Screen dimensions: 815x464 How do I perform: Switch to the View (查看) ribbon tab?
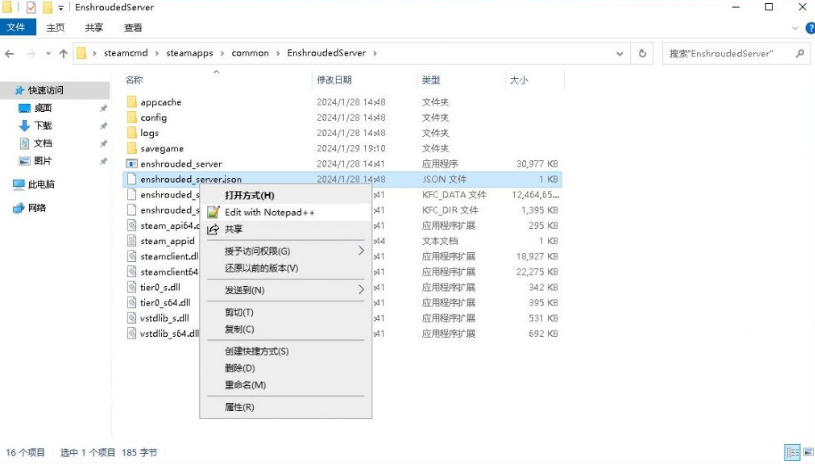(x=130, y=28)
